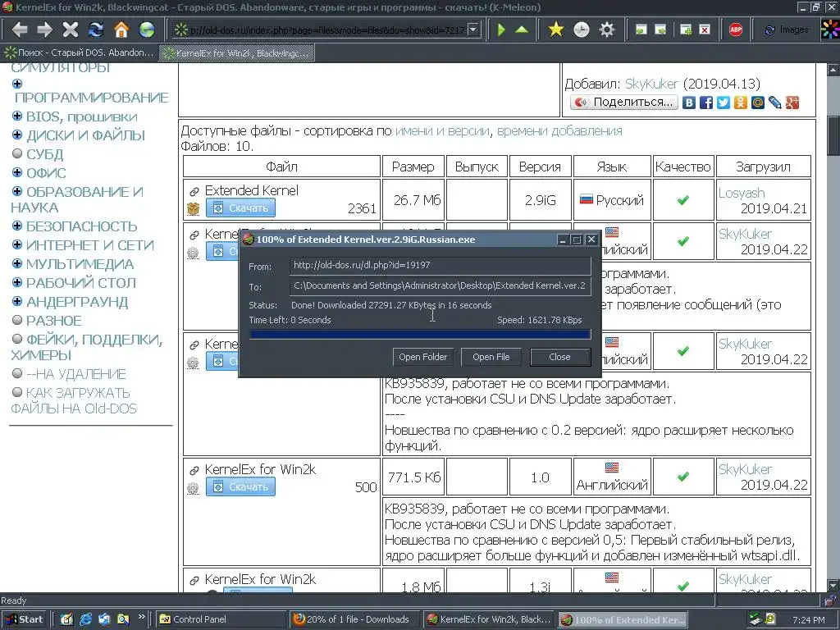Sort files by времени добавления link
The width and height of the screenshot is (840, 630).
559,130
